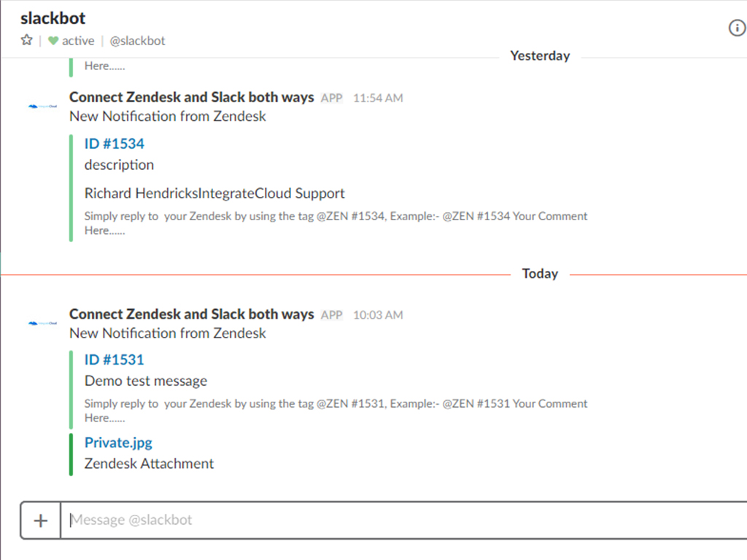The image size is (747, 560).
Task: Click the 10:03 AM message timestamp
Action: [378, 315]
